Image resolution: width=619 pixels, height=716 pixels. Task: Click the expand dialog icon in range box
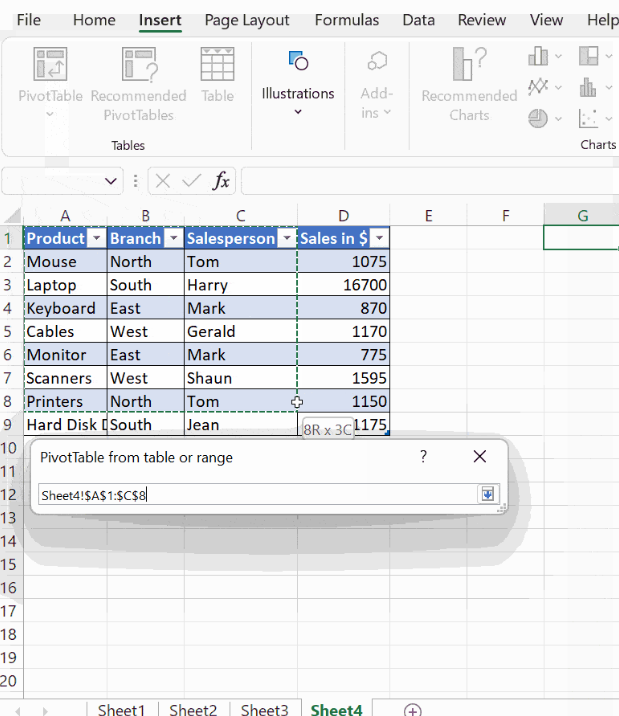(x=488, y=494)
